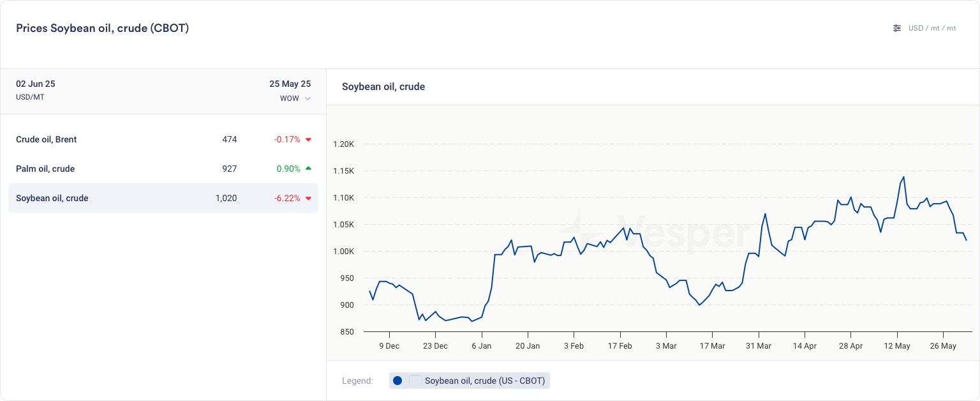Open the unit settings sliders icon

[x=897, y=28]
